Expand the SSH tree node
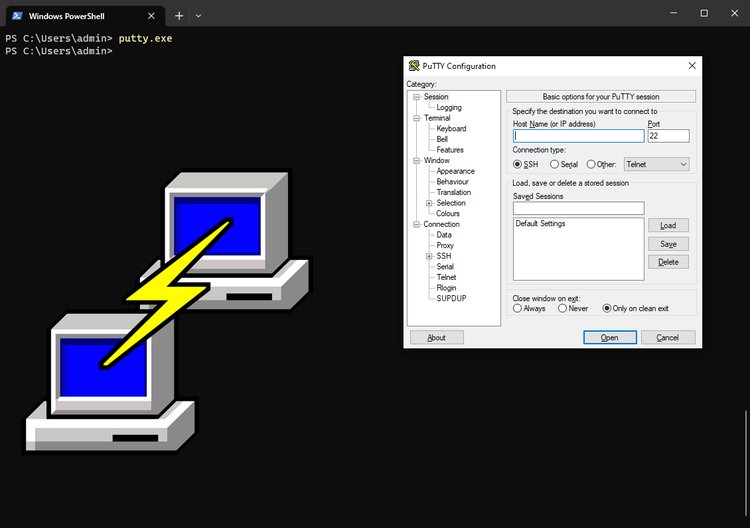This screenshot has width=750, height=528. (x=429, y=256)
